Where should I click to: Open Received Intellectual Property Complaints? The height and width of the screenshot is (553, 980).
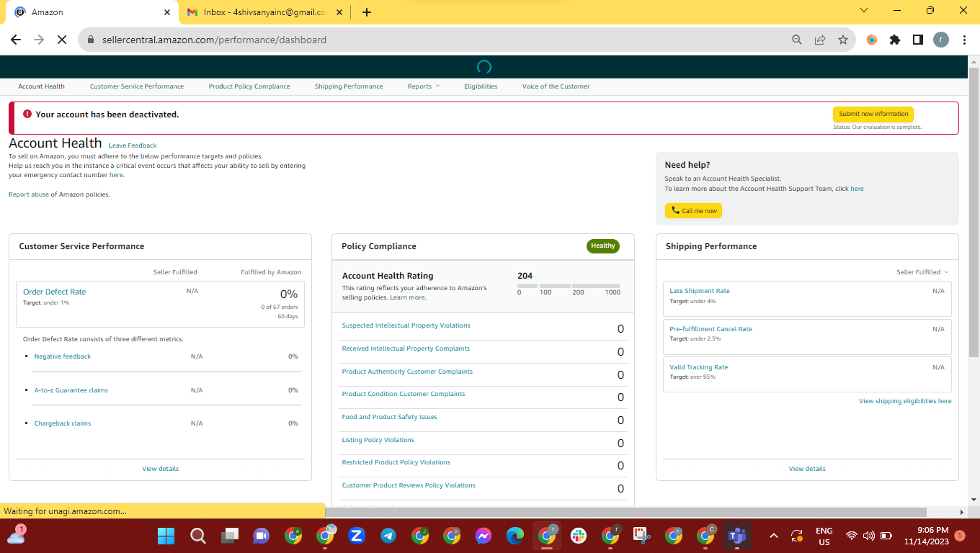pos(406,349)
